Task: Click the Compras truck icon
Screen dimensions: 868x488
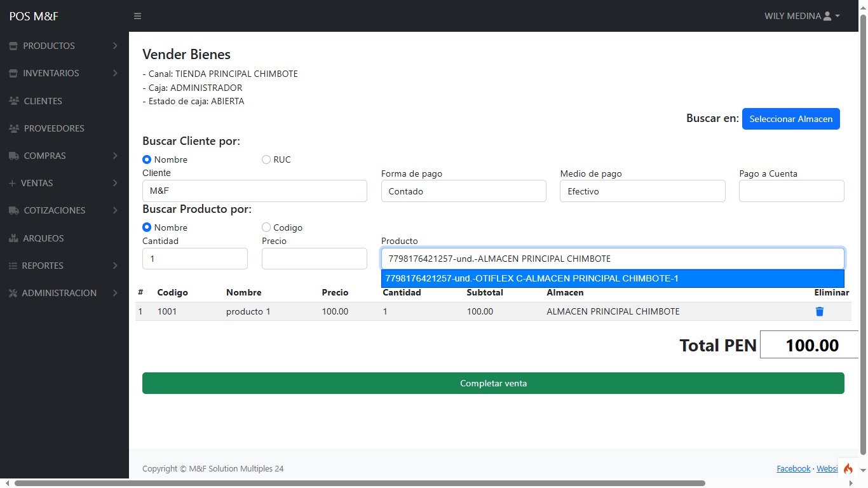Action: click(13, 156)
